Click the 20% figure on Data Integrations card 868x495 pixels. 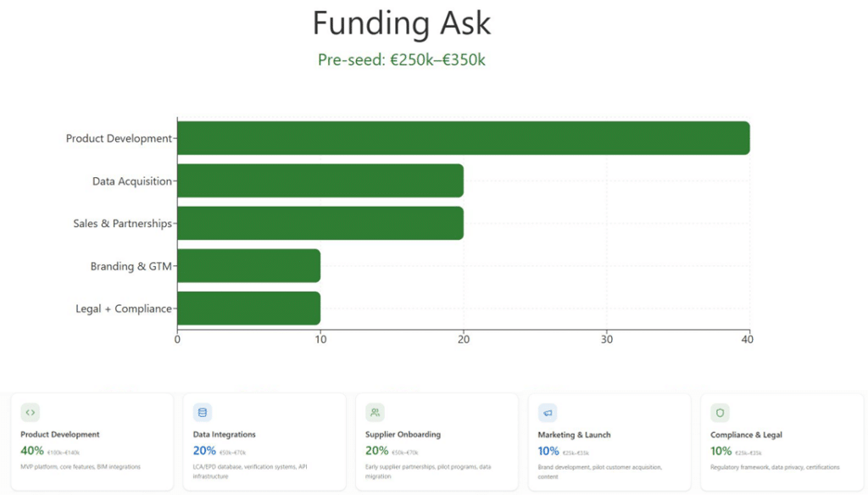(204, 451)
